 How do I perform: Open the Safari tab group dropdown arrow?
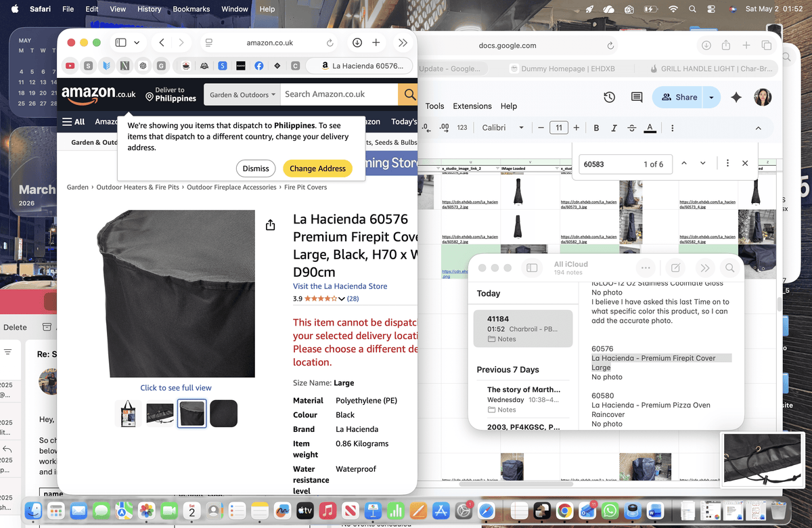137,43
